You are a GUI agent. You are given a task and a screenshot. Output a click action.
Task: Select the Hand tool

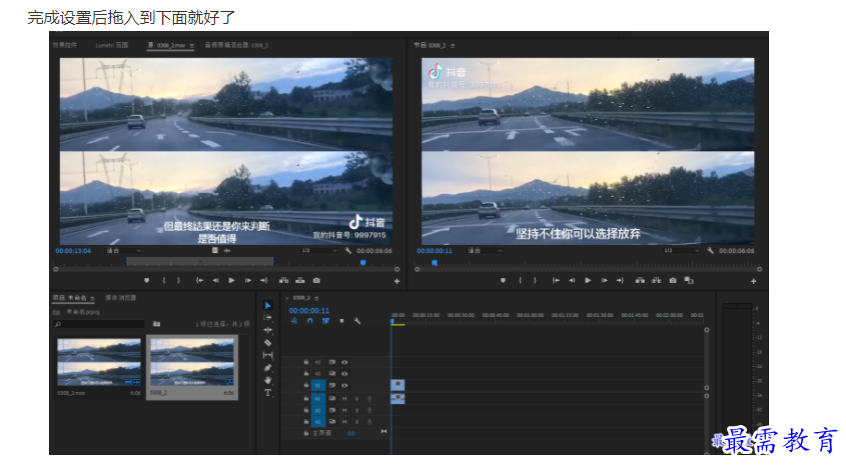click(x=268, y=380)
